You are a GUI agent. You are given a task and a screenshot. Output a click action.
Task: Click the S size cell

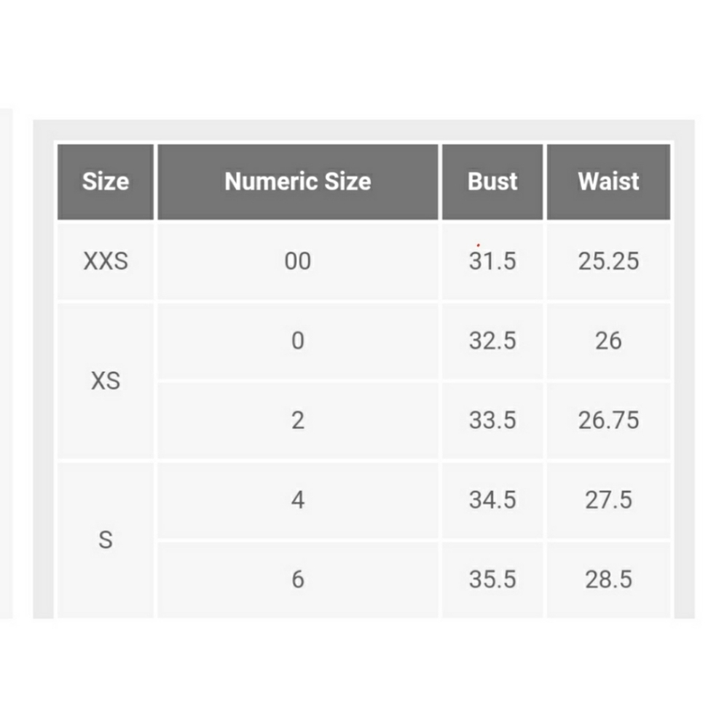[x=106, y=540]
